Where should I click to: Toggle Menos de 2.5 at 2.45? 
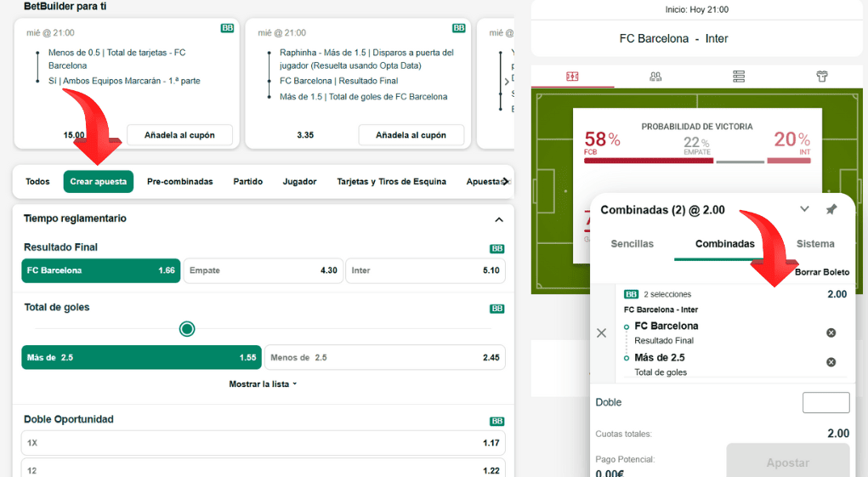pos(385,357)
